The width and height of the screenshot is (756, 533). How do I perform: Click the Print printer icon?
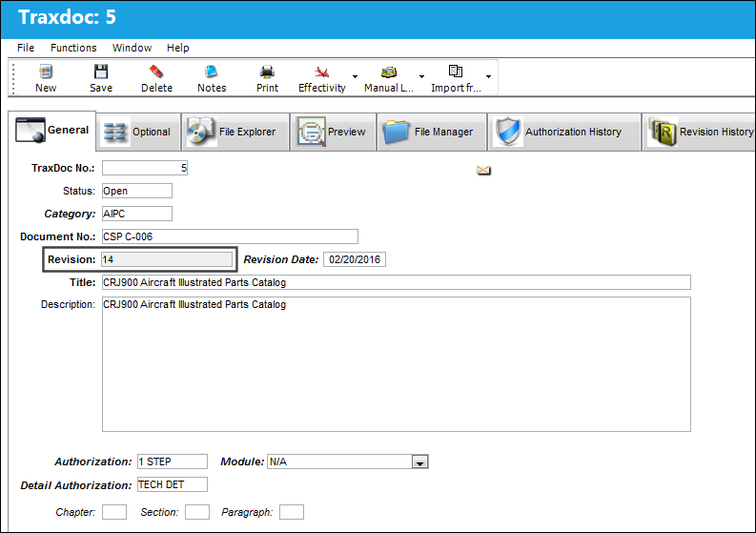click(x=267, y=72)
